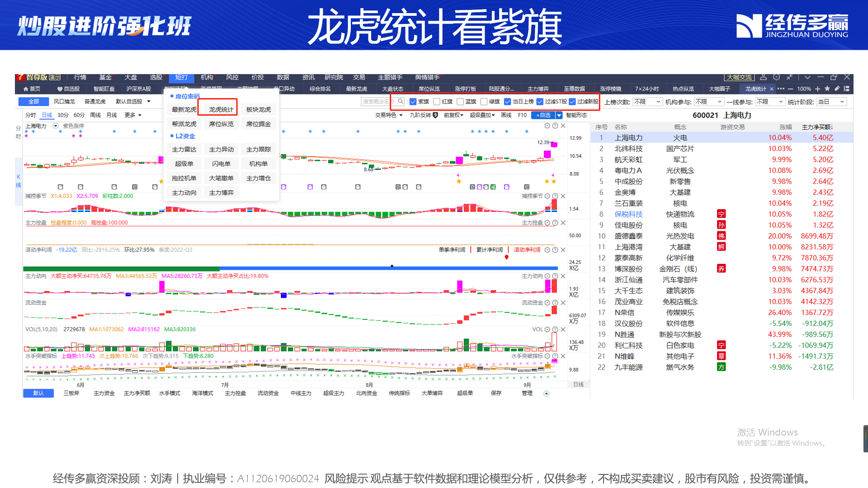Open the three-dots more-tabs icon

[x=781, y=89]
